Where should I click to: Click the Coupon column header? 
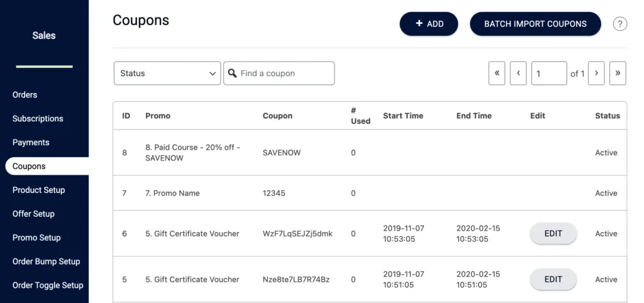[277, 116]
